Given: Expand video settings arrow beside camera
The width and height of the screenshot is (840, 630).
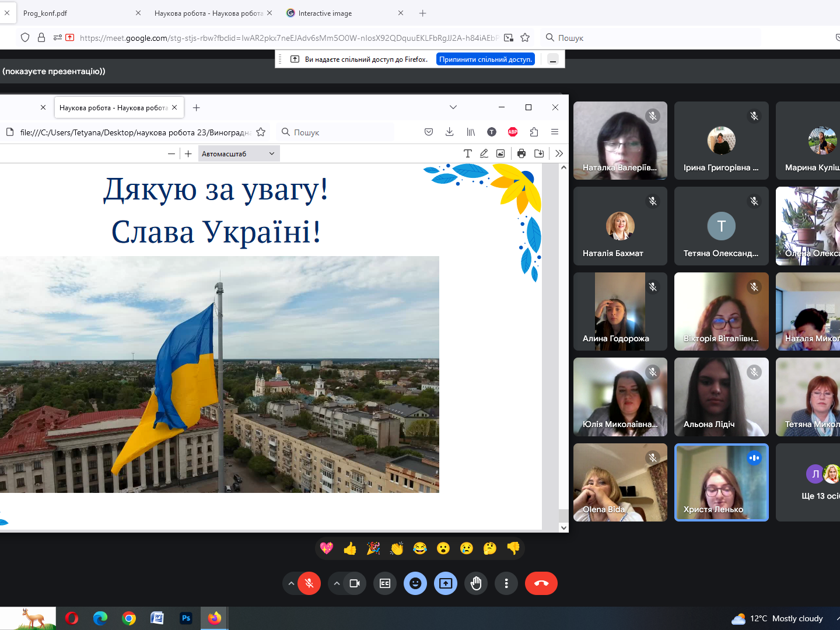Looking at the screenshot, I should click(337, 583).
